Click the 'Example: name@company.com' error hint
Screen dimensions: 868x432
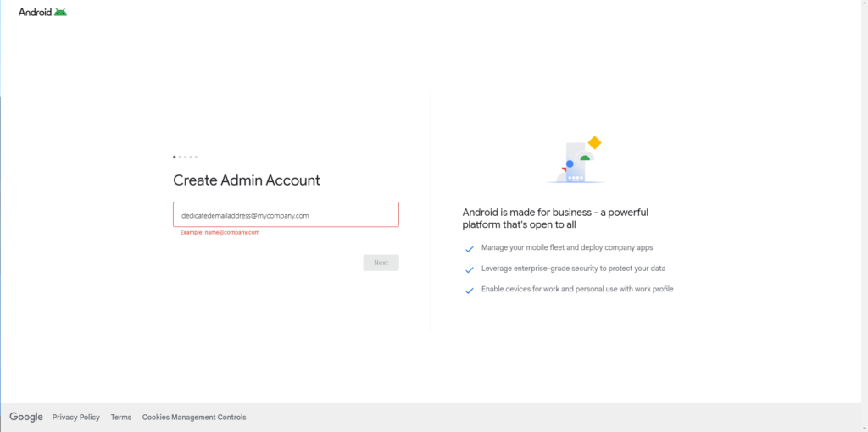(x=220, y=232)
